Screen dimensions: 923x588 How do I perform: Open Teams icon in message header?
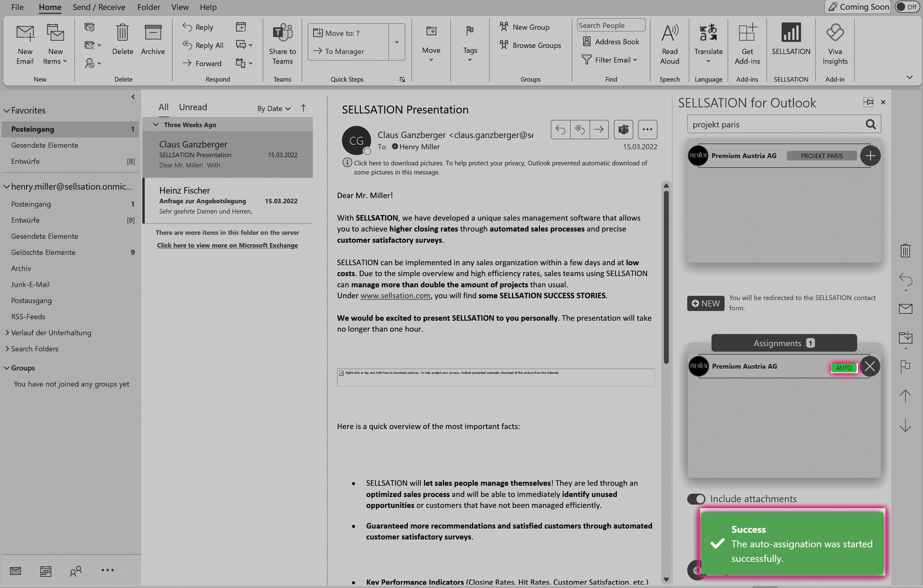(x=623, y=129)
